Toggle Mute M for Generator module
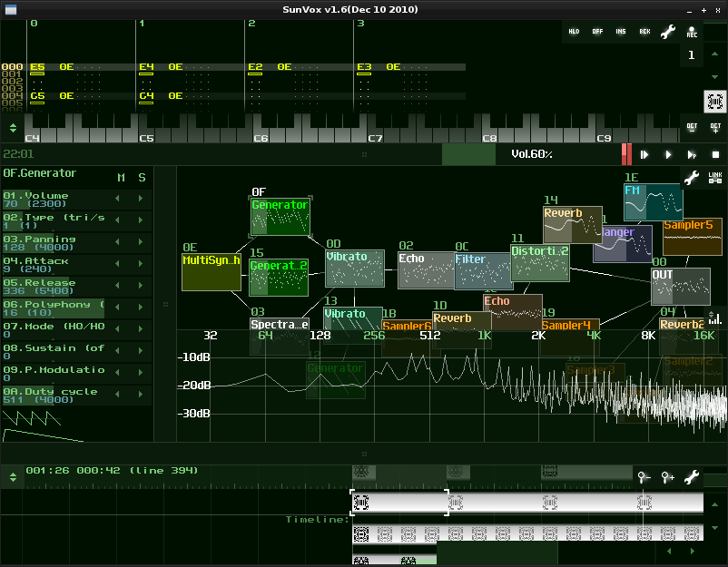The height and width of the screenshot is (567, 728). click(121, 177)
